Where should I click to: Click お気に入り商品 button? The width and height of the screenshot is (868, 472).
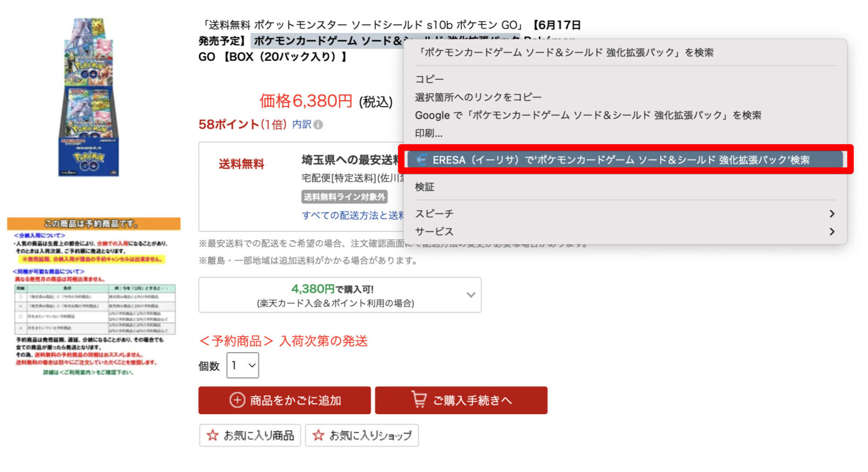[x=250, y=436]
